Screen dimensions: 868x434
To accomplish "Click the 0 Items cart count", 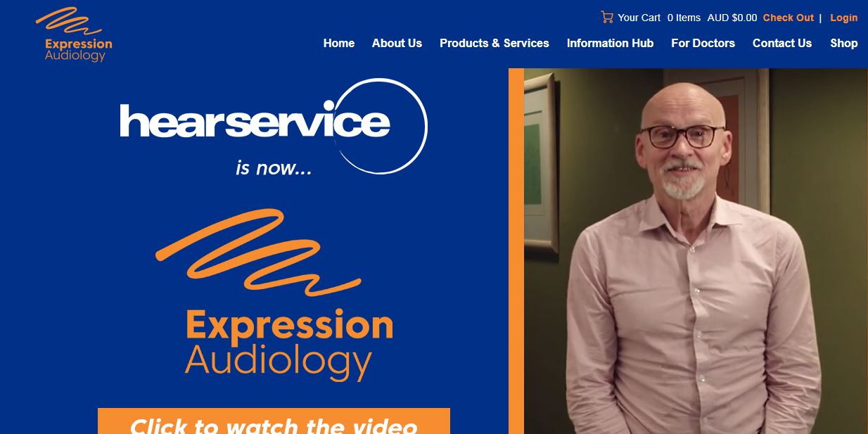I will pyautogui.click(x=684, y=18).
